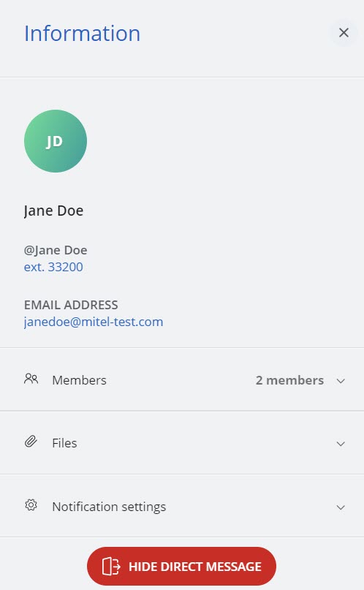Call extension ext. 33200 link

pyautogui.click(x=53, y=267)
